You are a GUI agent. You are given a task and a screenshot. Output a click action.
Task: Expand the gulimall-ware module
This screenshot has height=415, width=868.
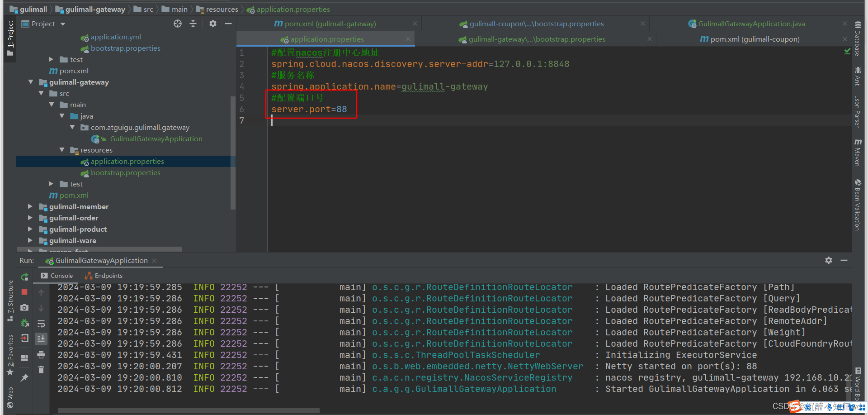[x=30, y=240]
